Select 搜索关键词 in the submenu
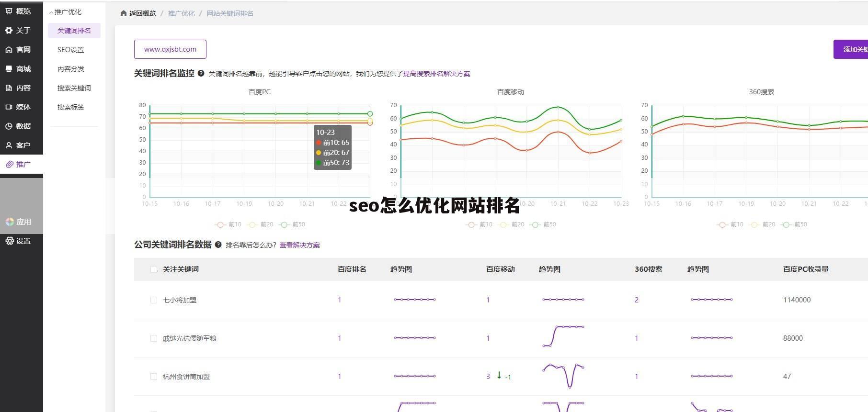Image resolution: width=868 pixels, height=412 pixels. pos(74,88)
